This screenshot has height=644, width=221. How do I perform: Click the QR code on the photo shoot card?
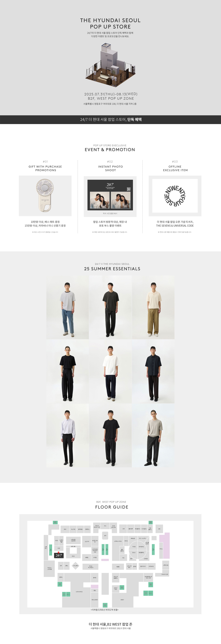pyautogui.click(x=129, y=189)
